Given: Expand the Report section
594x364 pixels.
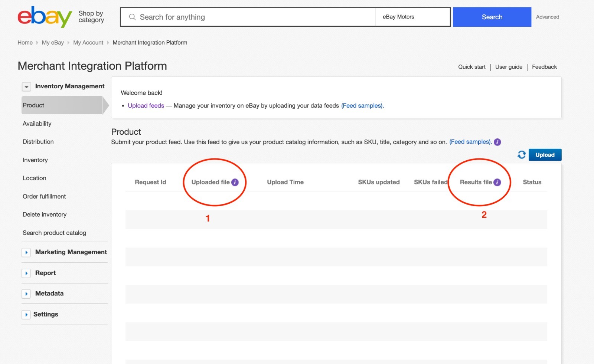Looking at the screenshot, I should point(26,273).
